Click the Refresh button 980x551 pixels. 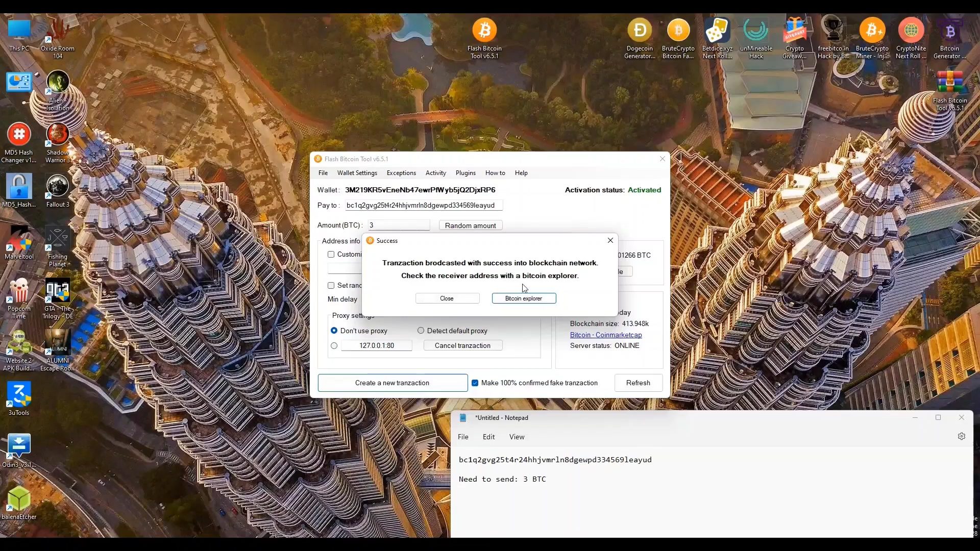(x=638, y=383)
